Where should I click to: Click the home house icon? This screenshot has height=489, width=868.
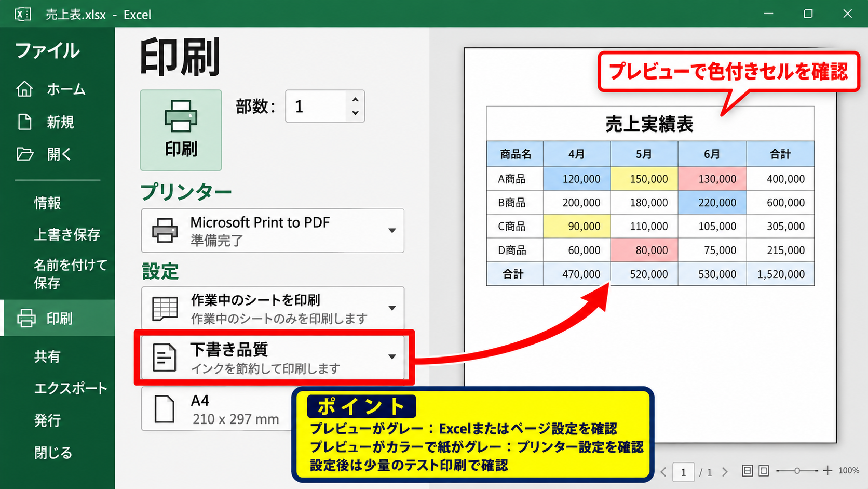[24, 89]
